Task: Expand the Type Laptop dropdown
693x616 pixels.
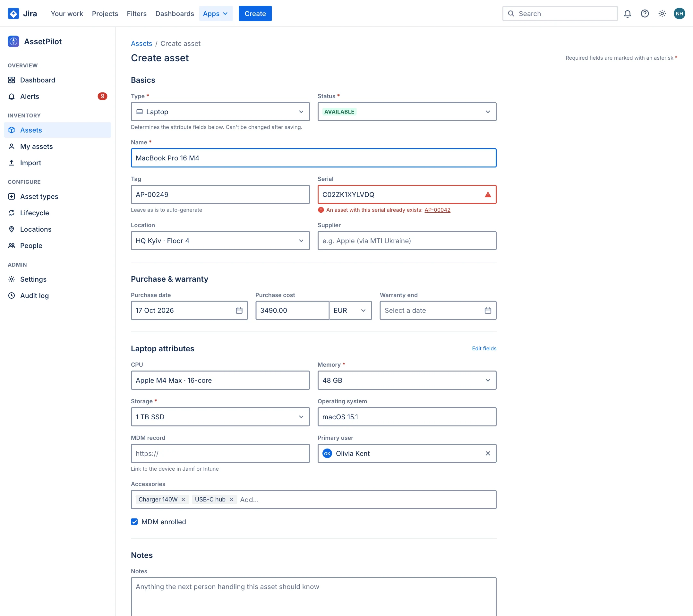Action: [220, 112]
